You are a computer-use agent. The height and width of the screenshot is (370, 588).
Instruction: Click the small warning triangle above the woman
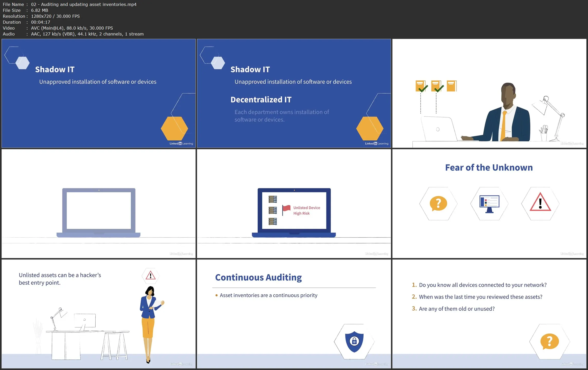coord(150,276)
